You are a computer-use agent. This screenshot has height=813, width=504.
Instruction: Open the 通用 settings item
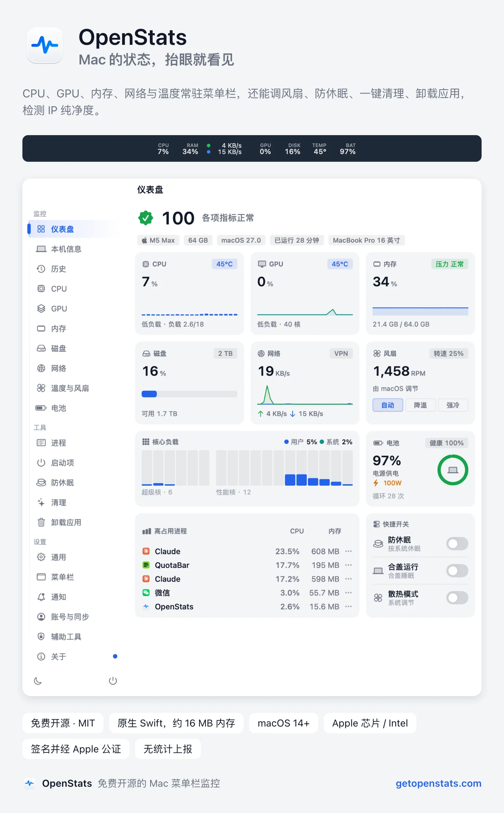pyautogui.click(x=73, y=557)
